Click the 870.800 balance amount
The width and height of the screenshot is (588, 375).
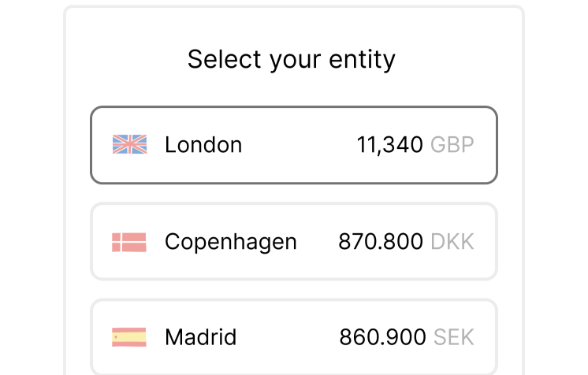(381, 242)
